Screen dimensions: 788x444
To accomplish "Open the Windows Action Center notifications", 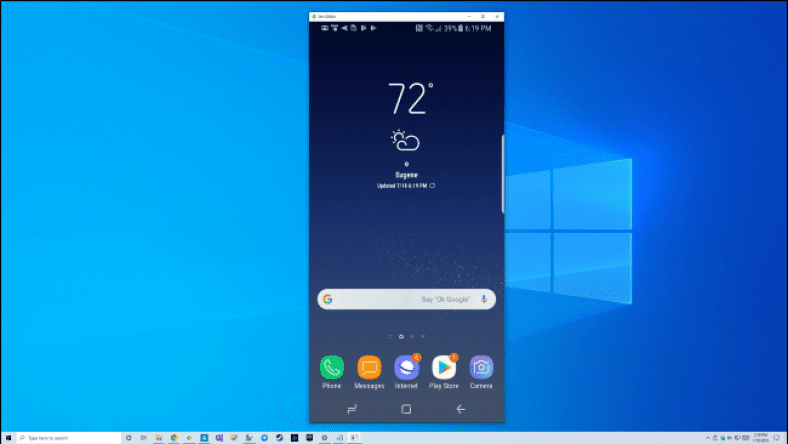I will coord(777,438).
